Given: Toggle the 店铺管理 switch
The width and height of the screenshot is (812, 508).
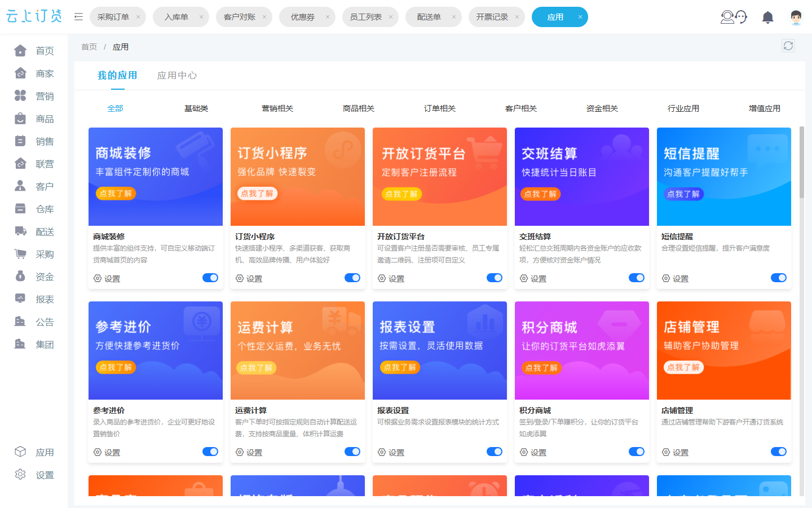Looking at the screenshot, I should [x=779, y=452].
